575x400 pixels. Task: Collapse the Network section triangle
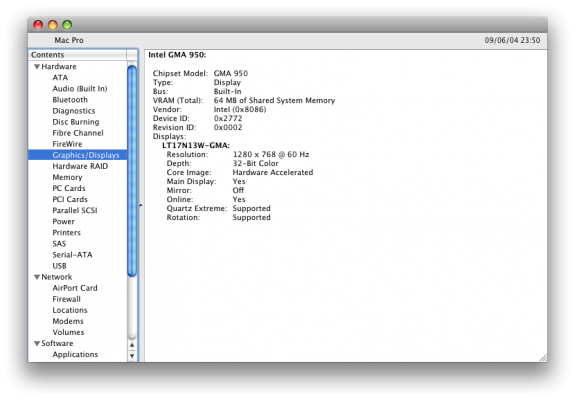(x=37, y=277)
